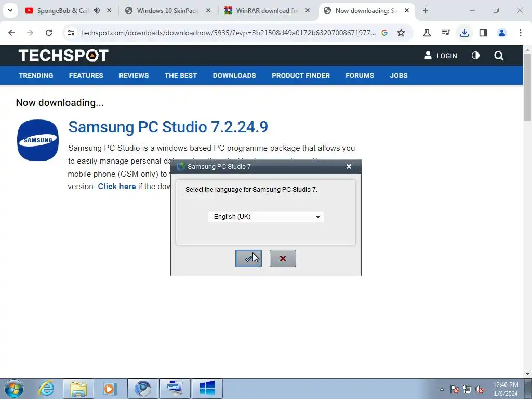The image size is (532, 399).
Task: Go forward in browser history
Action: tap(30, 33)
